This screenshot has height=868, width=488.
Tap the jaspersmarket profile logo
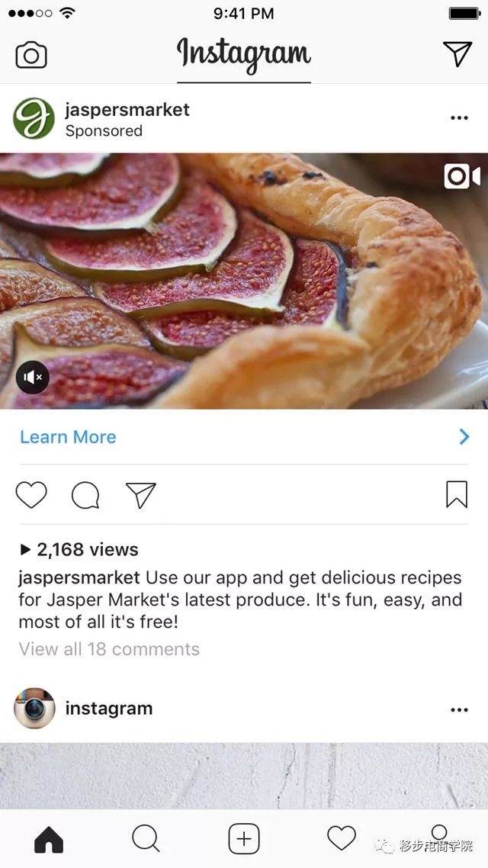34,118
